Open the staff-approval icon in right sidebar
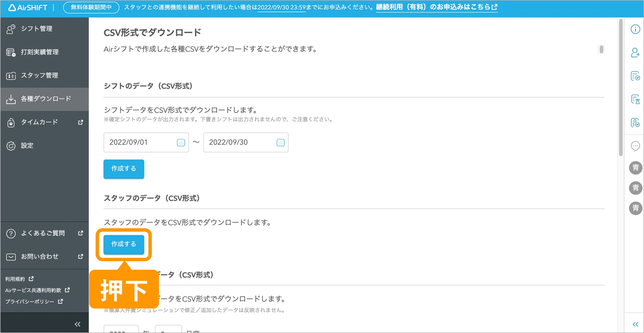The height and width of the screenshot is (333, 644). tap(635, 122)
